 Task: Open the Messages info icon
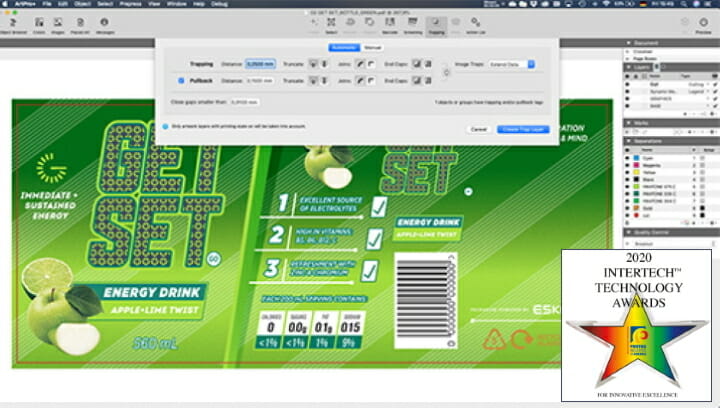105,22
